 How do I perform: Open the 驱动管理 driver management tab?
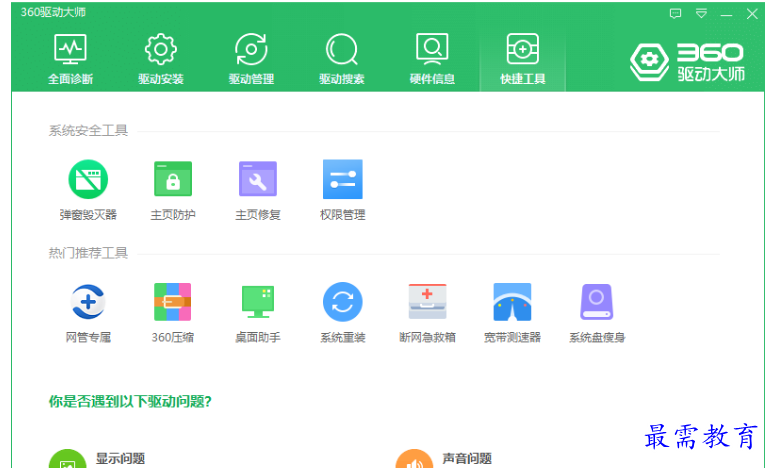coord(251,59)
